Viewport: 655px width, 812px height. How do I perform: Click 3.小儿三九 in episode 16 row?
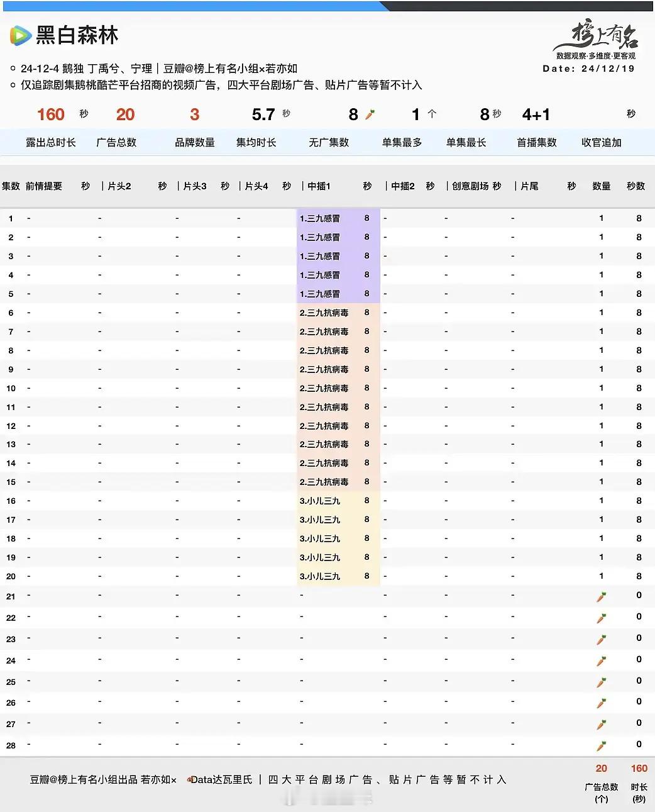[x=320, y=501]
